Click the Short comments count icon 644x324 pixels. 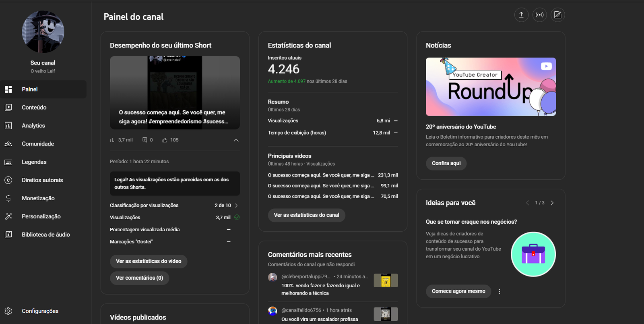pos(145,140)
